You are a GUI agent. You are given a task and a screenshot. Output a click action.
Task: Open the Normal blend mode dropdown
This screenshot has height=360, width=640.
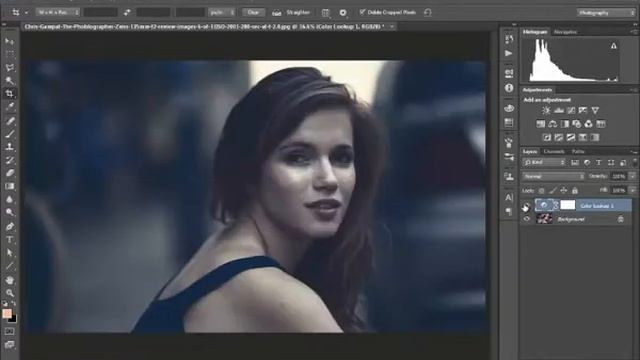[553, 176]
